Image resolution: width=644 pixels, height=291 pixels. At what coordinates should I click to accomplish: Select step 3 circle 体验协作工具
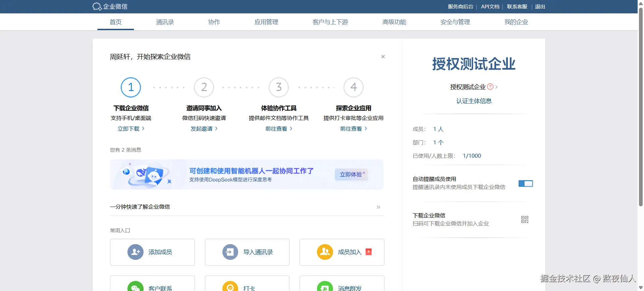pos(279,87)
